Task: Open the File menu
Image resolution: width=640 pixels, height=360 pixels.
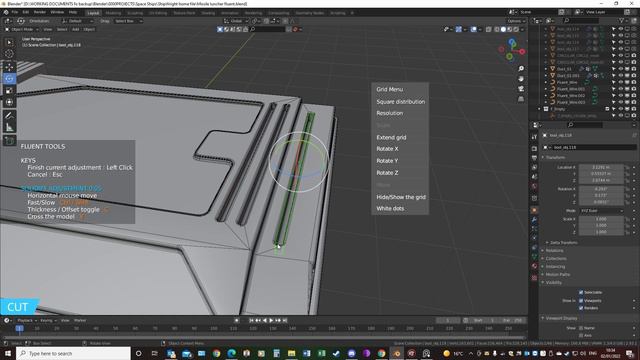Action: point(15,12)
